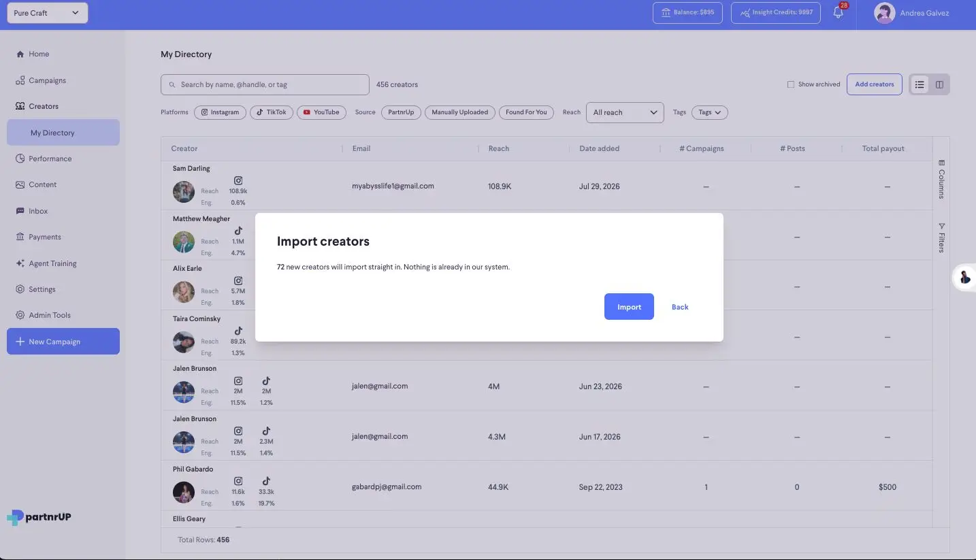Click Add creators button
976x560 pixels.
(875, 84)
